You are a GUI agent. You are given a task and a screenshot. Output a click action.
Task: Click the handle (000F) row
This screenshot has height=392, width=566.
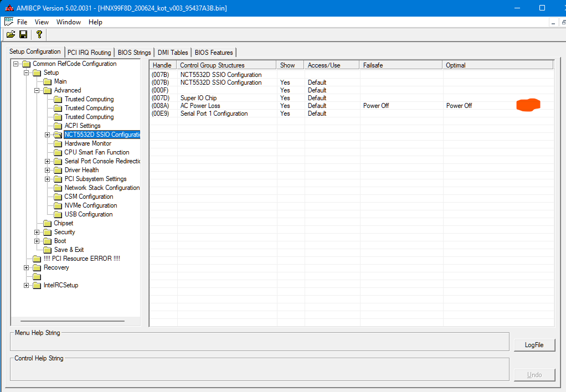(x=352, y=90)
